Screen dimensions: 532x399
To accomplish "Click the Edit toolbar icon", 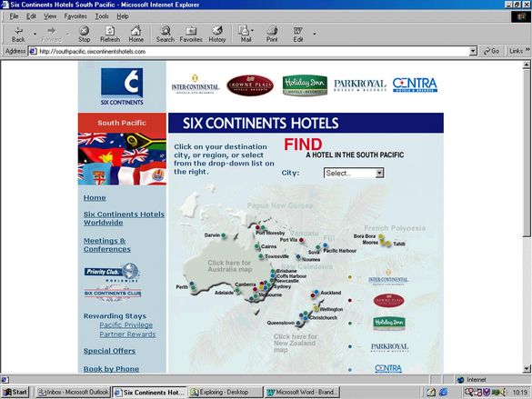I will point(298,34).
